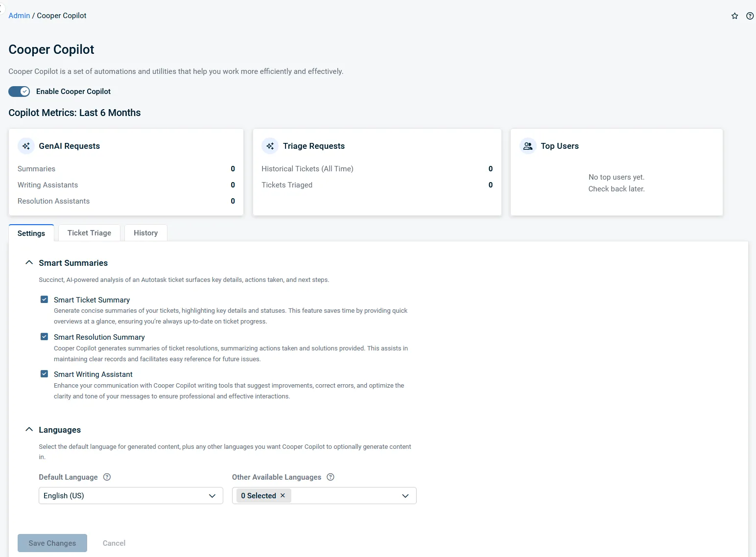756x557 pixels.
Task: Clear the 0 Selected languages chip
Action: [283, 496]
